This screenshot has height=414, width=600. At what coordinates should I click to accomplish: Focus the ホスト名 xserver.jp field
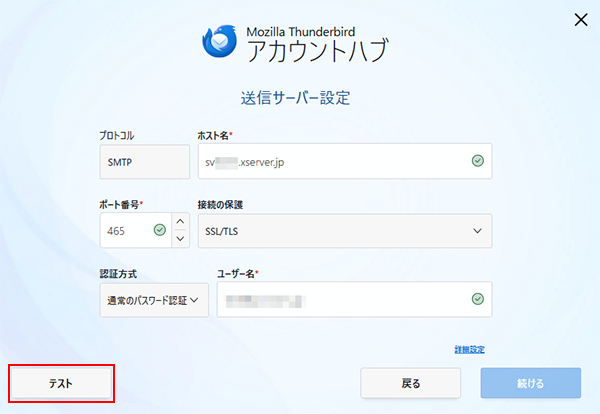tap(345, 161)
